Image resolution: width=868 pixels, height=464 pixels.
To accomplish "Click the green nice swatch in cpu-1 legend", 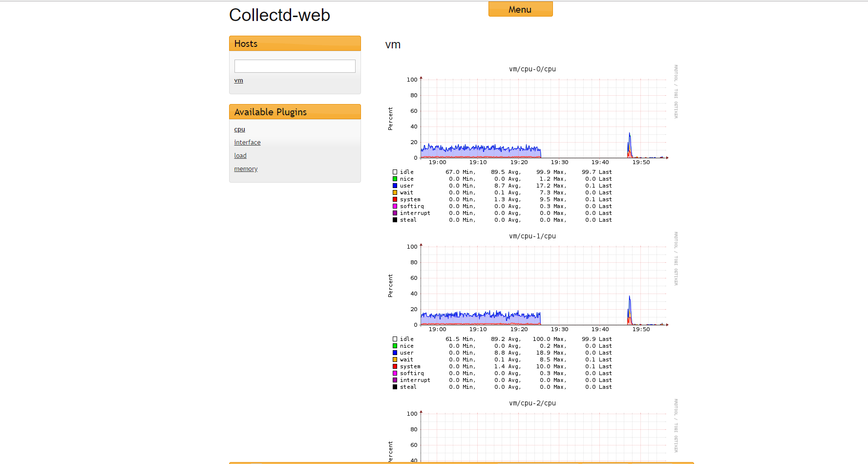I will click(395, 346).
